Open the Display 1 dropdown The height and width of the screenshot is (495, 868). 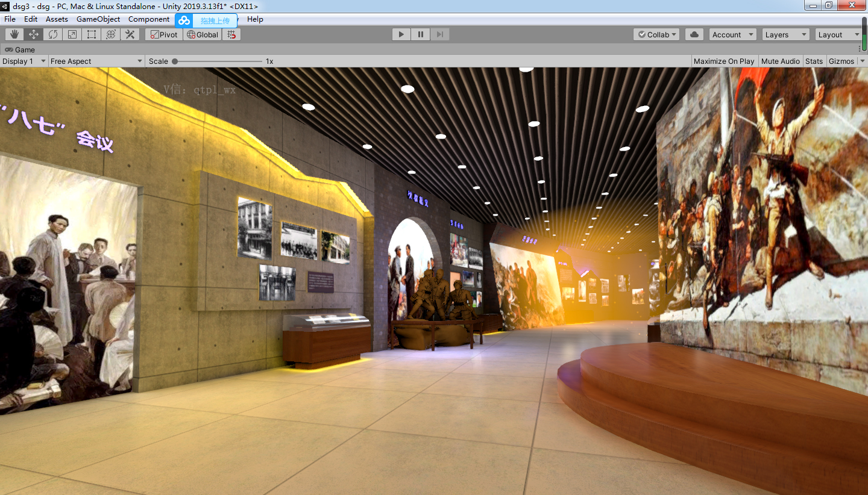tap(24, 61)
